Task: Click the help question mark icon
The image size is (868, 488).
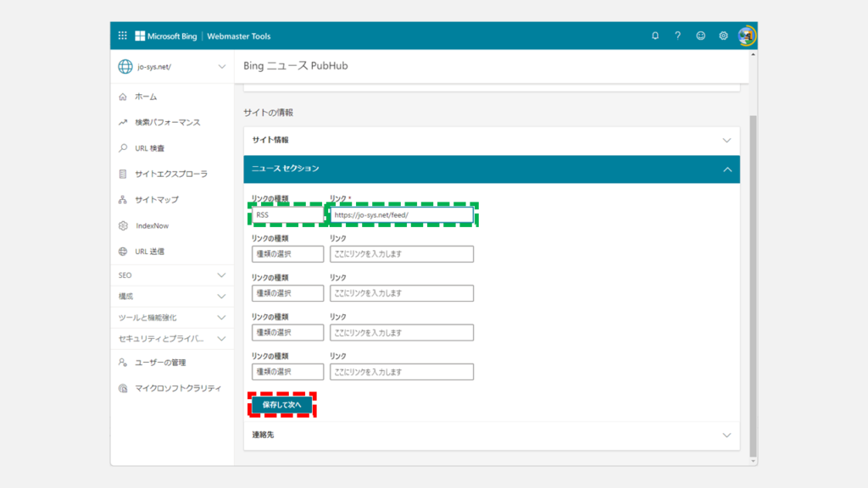Action: click(x=677, y=36)
